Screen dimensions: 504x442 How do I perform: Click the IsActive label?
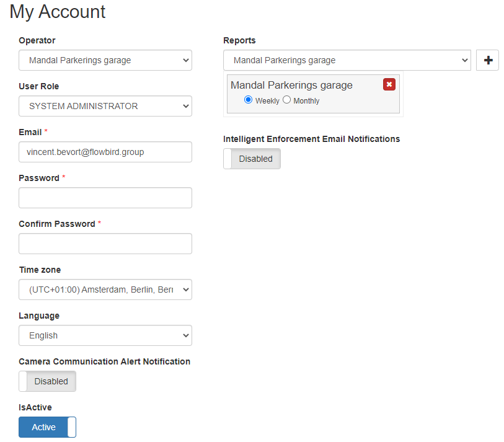click(35, 407)
